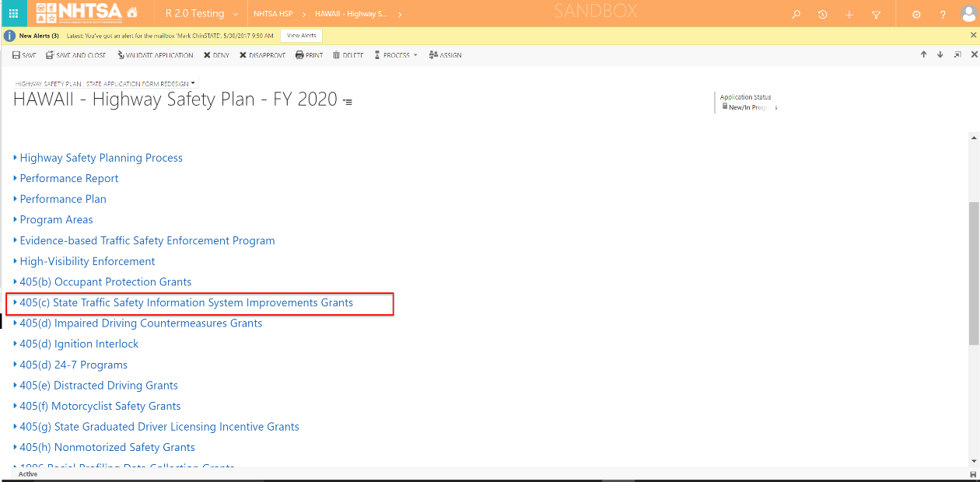Open the app launcher grid
Viewport: 980px width, 482px height.
[13, 13]
